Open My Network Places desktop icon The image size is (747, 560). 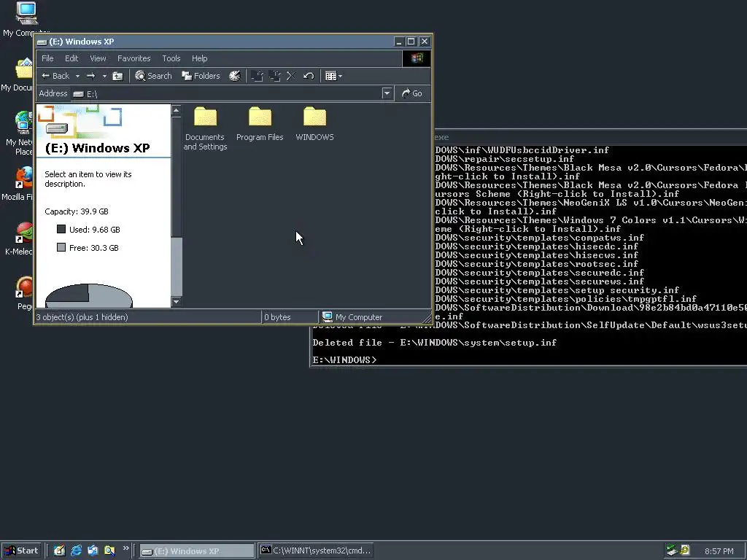pos(21,133)
